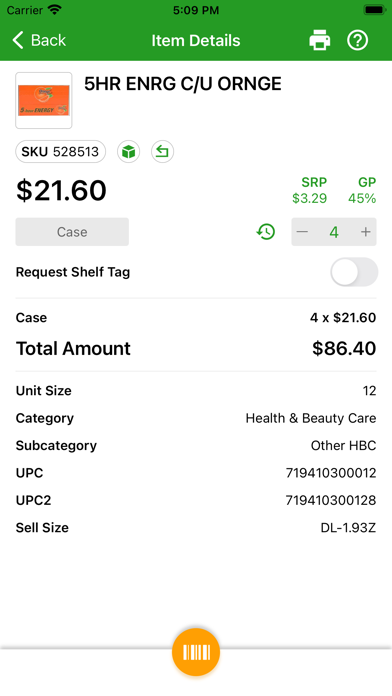Tap the UPC2 number 719410300128
Viewport: 392px width, 696px height.
click(x=331, y=501)
